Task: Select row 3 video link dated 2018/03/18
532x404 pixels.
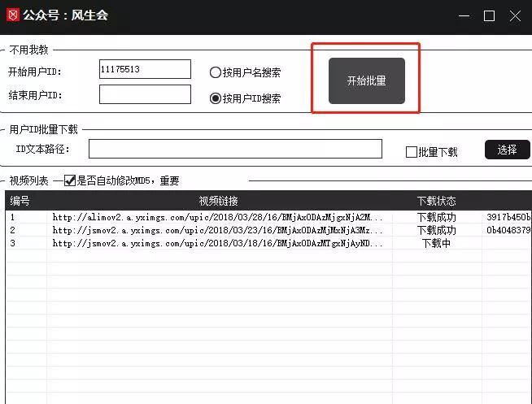Action: [x=217, y=243]
